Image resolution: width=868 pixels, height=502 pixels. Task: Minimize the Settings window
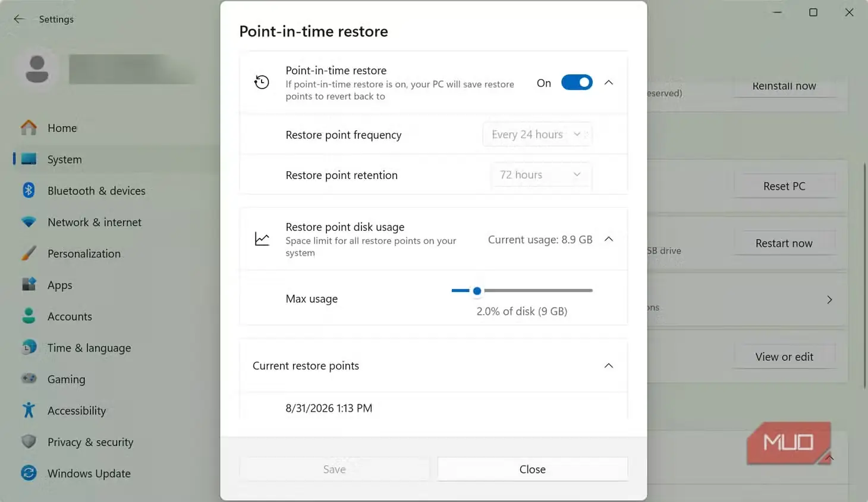(777, 12)
